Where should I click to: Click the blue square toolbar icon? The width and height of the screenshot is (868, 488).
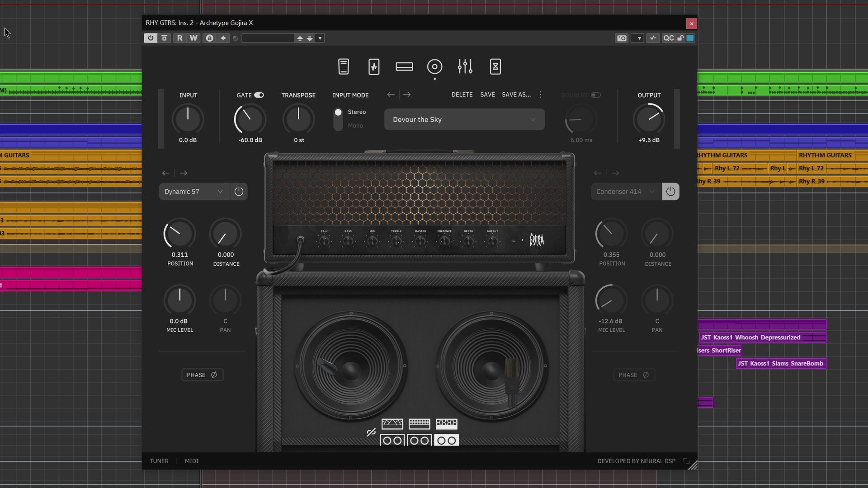pyautogui.click(x=690, y=38)
